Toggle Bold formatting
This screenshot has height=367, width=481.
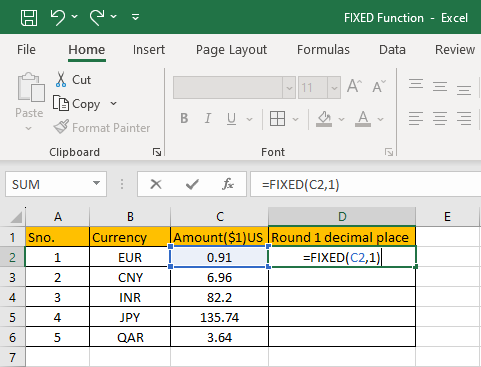click(184, 118)
